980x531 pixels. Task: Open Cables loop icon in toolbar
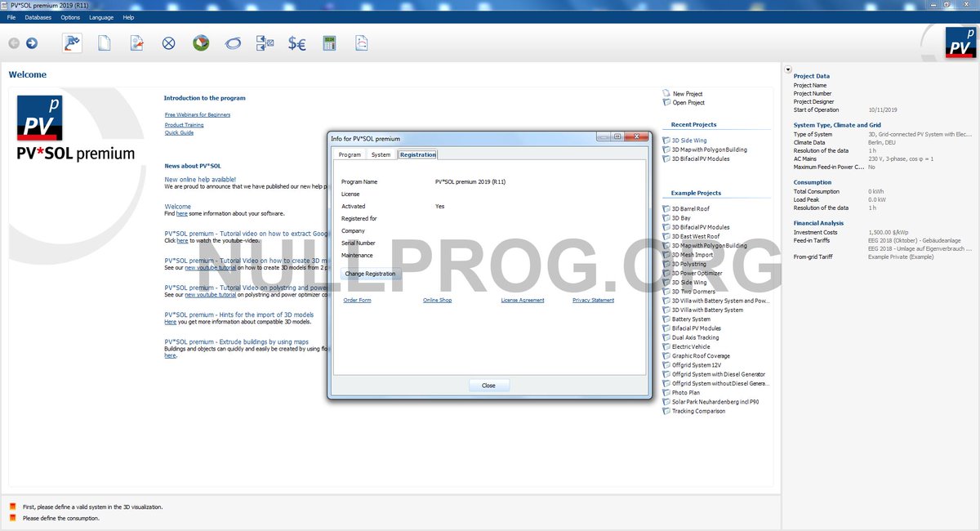pyautogui.click(x=233, y=43)
